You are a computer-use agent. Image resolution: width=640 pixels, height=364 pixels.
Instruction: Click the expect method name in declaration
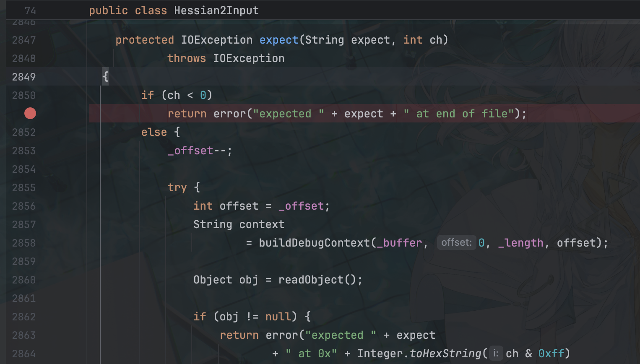278,40
